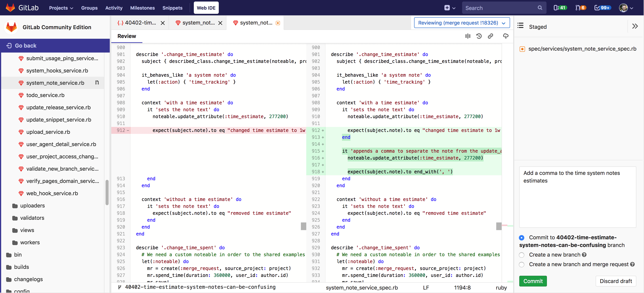Select Create a new branch and merge request

tap(522, 265)
